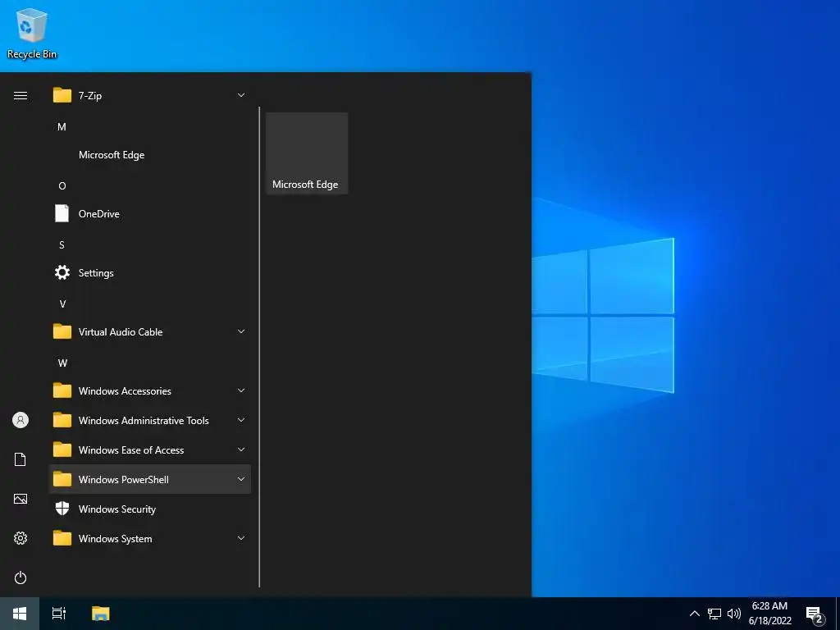Click the Virtual Audio Cable folder icon
Screen dimensions: 840x630
(x=62, y=331)
